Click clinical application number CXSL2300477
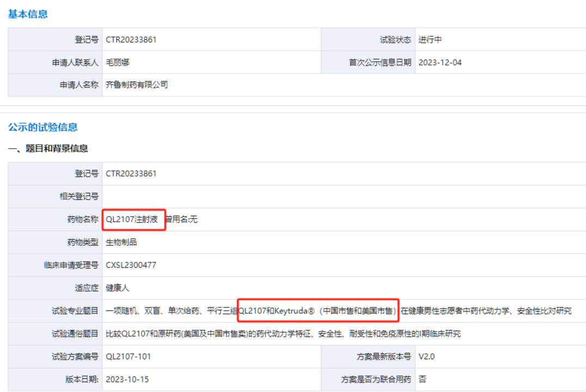 coord(131,266)
